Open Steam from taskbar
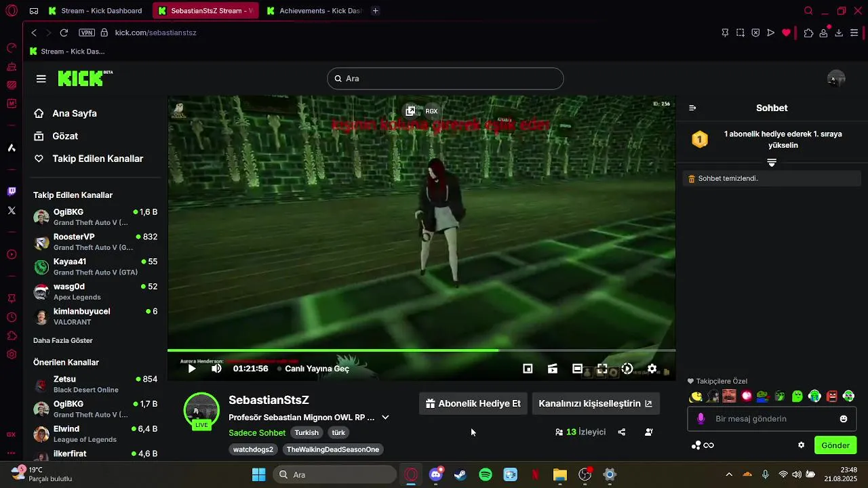This screenshot has height=488, width=868. pos(460,474)
